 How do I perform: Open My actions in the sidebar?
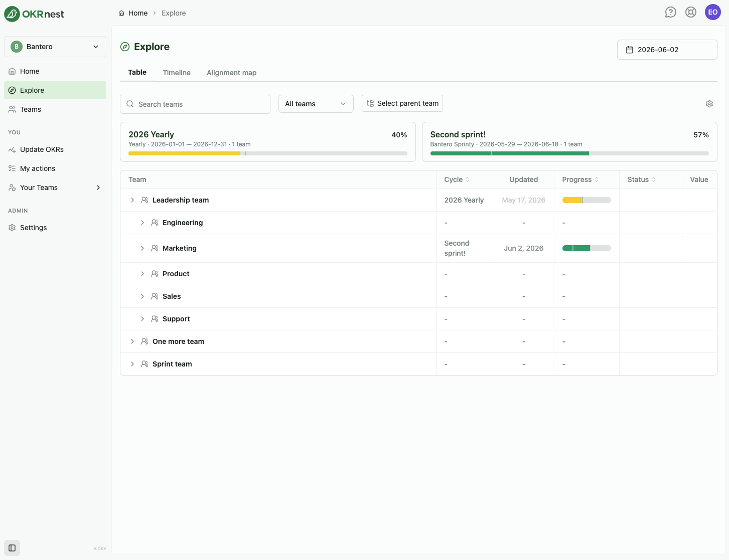(x=55, y=168)
